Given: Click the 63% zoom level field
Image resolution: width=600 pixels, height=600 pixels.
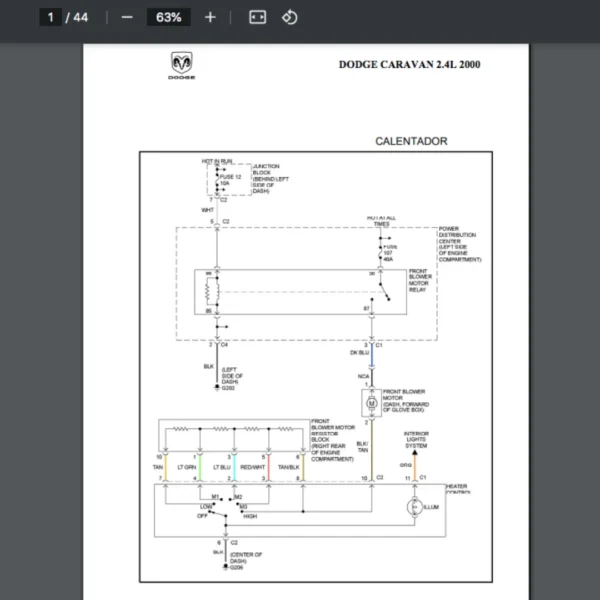Looking at the screenshot, I should click(168, 17).
